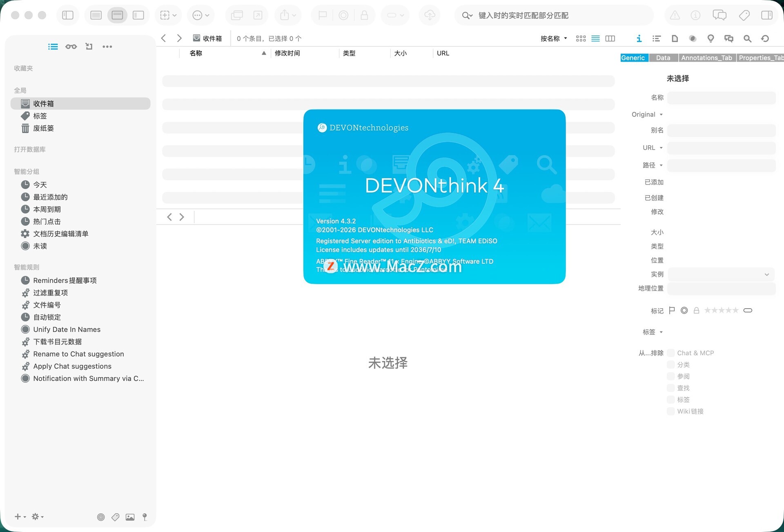Switch to column view
The height and width of the screenshot is (532, 784).
click(610, 38)
